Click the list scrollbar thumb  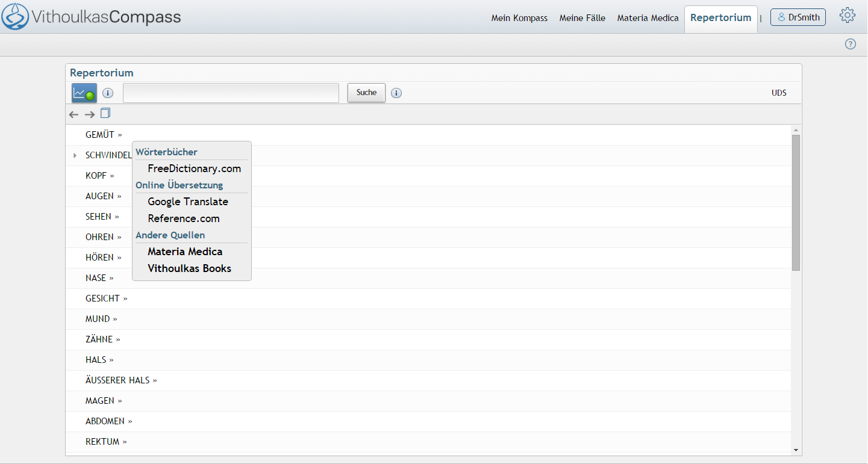[796, 203]
